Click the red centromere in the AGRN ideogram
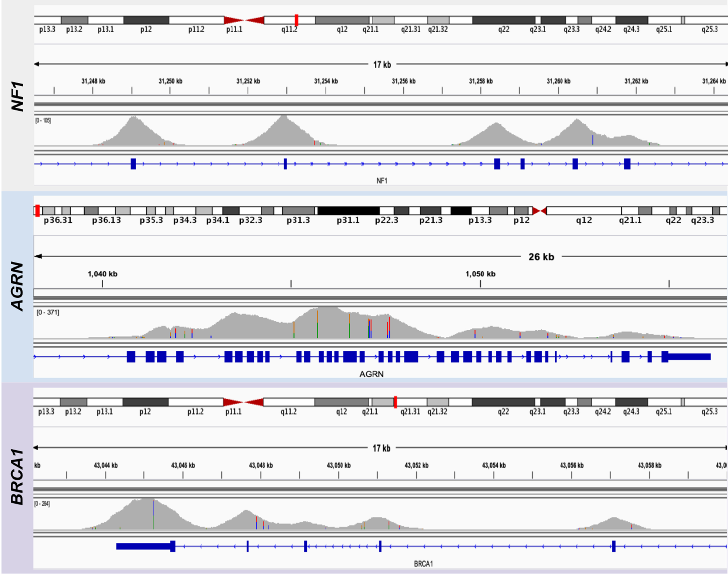Image resolution: width=728 pixels, height=575 pixels. pyautogui.click(x=539, y=211)
